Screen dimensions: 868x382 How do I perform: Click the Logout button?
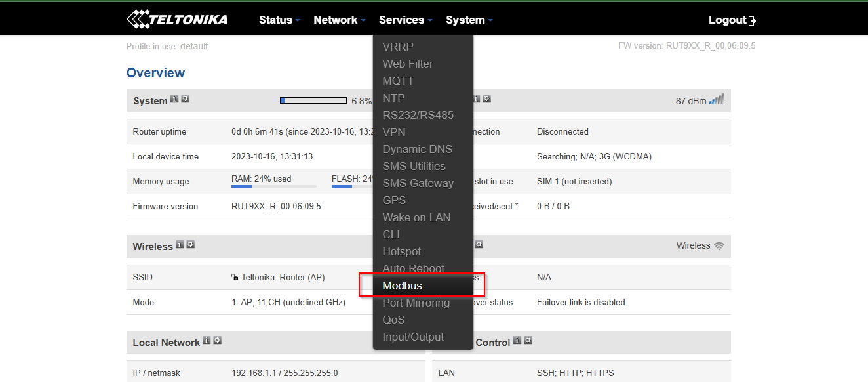pos(726,20)
